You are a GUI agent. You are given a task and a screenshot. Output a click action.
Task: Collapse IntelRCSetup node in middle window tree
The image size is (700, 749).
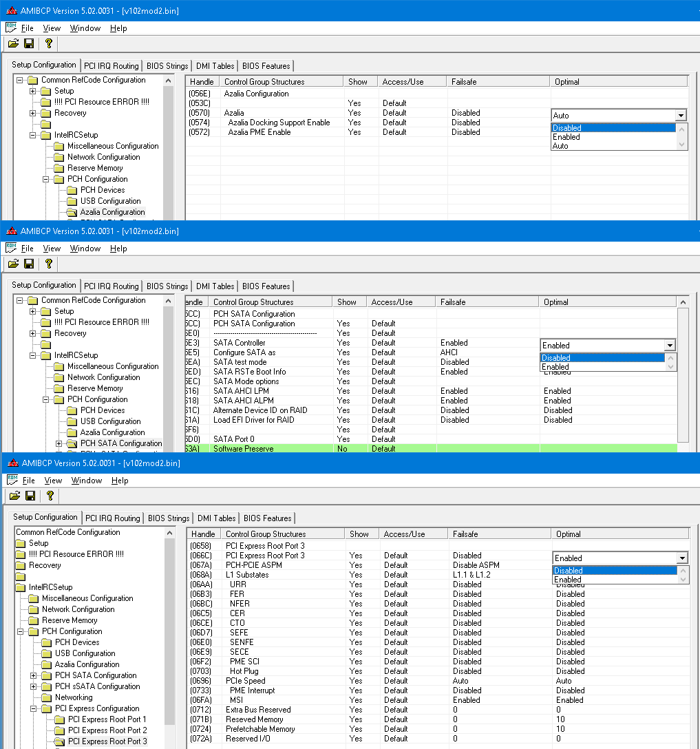pos(32,355)
